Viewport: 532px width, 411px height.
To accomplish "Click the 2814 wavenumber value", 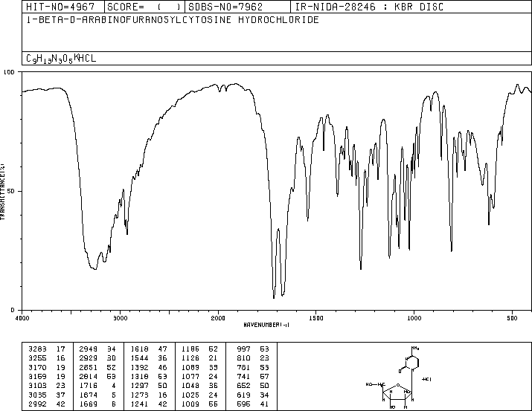I will pyautogui.click(x=89, y=376).
